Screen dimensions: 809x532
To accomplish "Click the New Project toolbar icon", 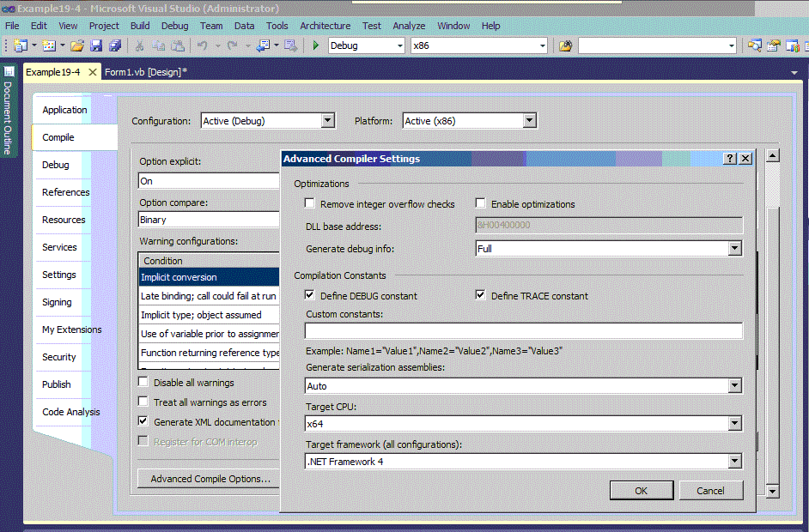I will (21, 45).
